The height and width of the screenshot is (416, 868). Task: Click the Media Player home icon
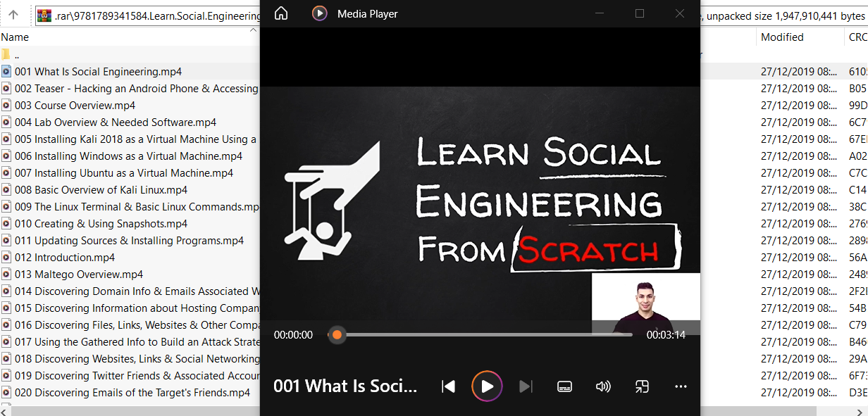click(281, 13)
